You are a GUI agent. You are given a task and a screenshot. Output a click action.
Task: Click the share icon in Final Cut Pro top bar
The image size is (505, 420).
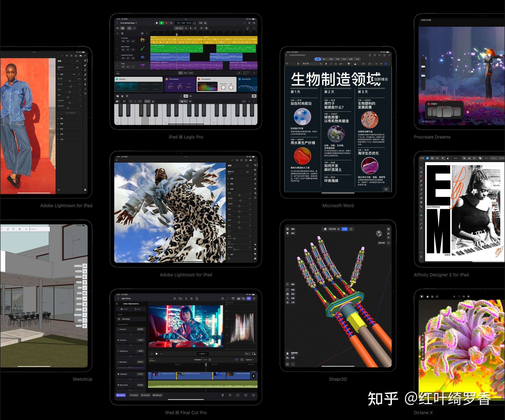pyautogui.click(x=197, y=299)
